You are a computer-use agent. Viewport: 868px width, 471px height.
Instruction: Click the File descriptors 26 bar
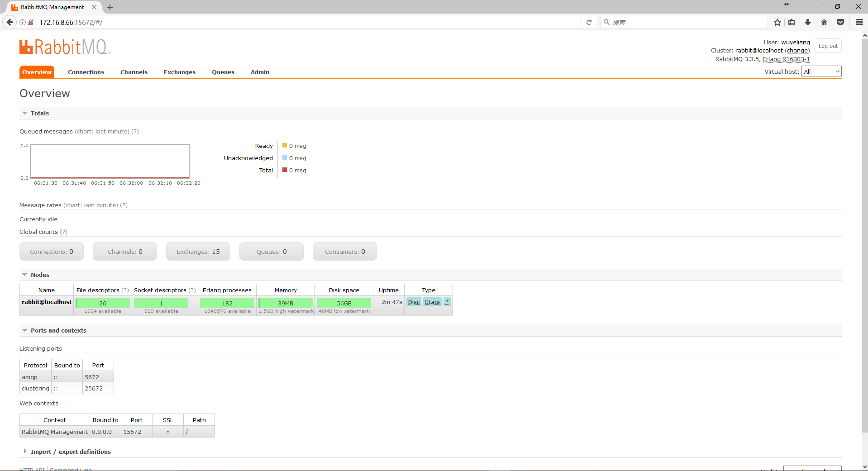[103, 303]
